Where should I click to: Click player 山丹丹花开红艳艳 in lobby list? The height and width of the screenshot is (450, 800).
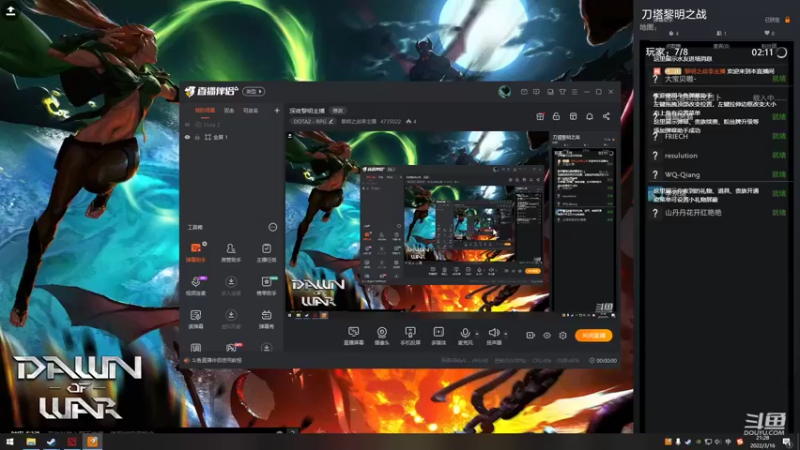coord(693,212)
